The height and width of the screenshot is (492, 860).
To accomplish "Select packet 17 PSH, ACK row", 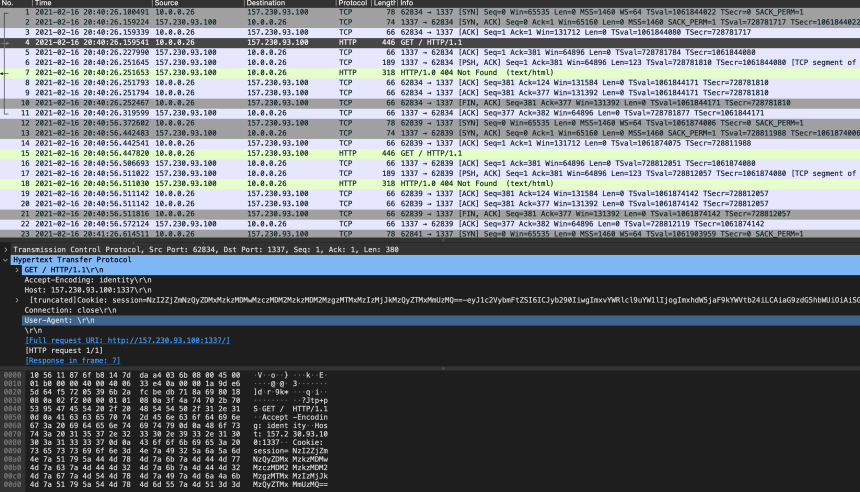I will pos(430,173).
